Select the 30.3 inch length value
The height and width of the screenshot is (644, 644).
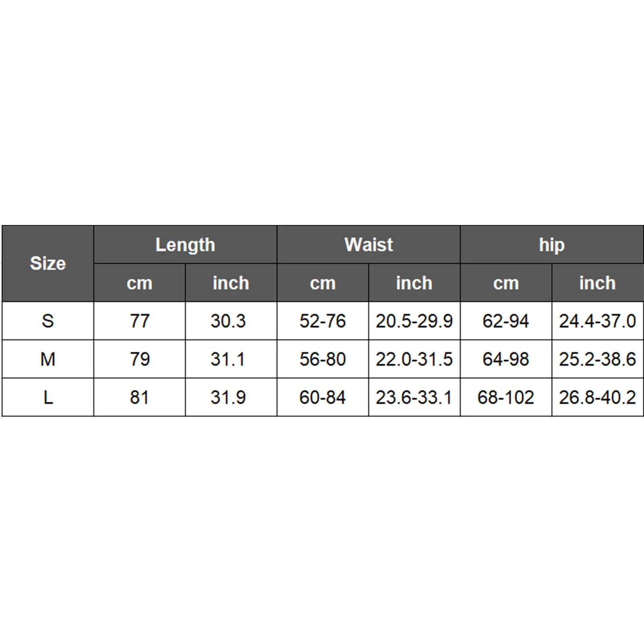point(228,321)
